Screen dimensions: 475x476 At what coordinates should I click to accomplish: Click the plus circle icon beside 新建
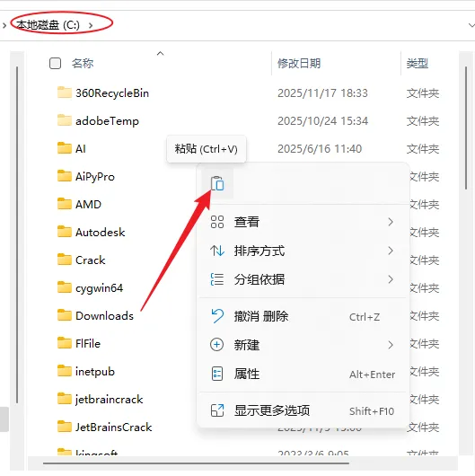tap(217, 345)
